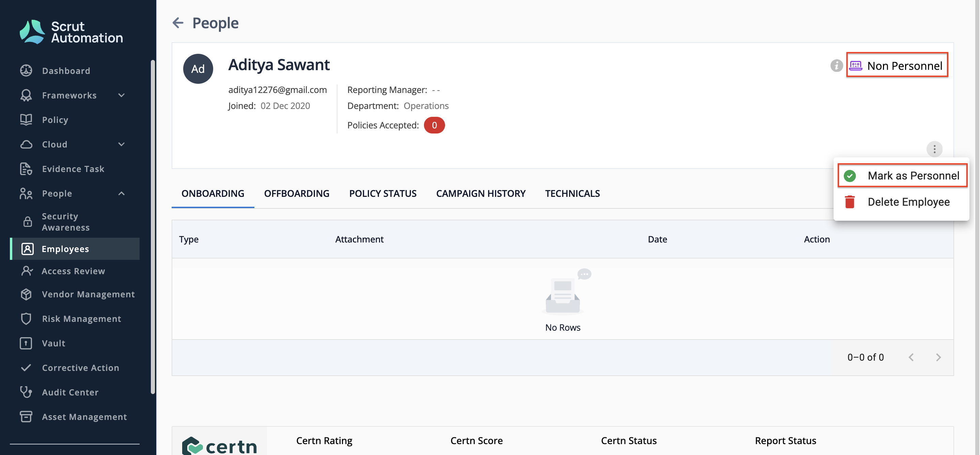Screen dimensions: 980x455
Task: Click the Vendor Management cube icon
Action: pyautogui.click(x=26, y=294)
